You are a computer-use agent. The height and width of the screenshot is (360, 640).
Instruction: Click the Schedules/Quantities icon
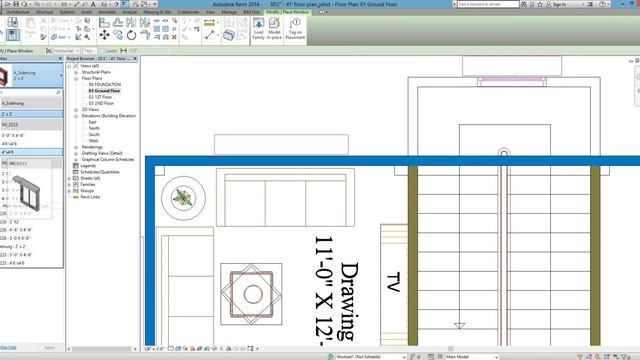[76, 172]
